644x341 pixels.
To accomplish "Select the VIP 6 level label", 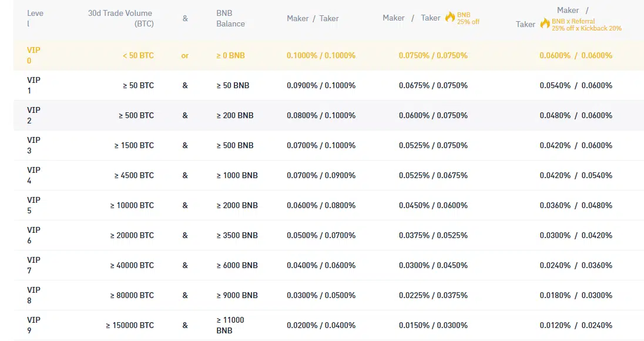I will pos(33,235).
